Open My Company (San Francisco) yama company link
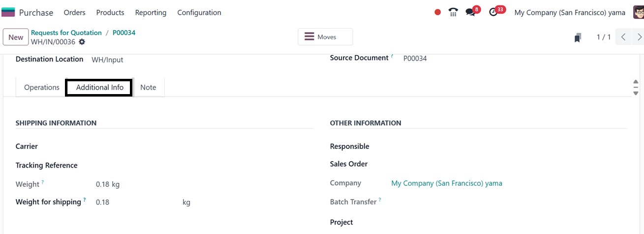 pyautogui.click(x=447, y=183)
